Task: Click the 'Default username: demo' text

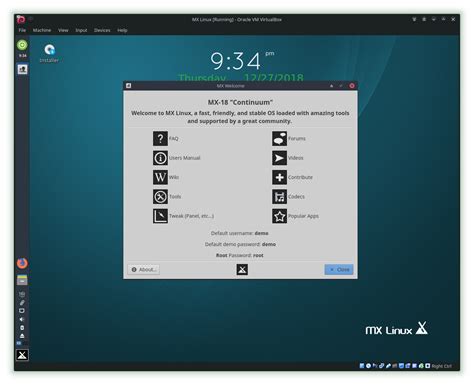Action: coord(240,233)
